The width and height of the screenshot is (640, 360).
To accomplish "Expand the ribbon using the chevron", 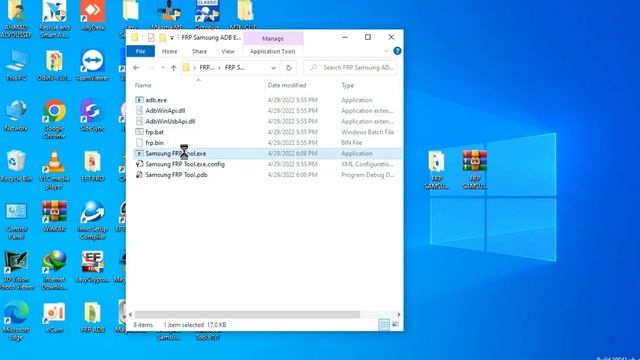I will tap(386, 51).
